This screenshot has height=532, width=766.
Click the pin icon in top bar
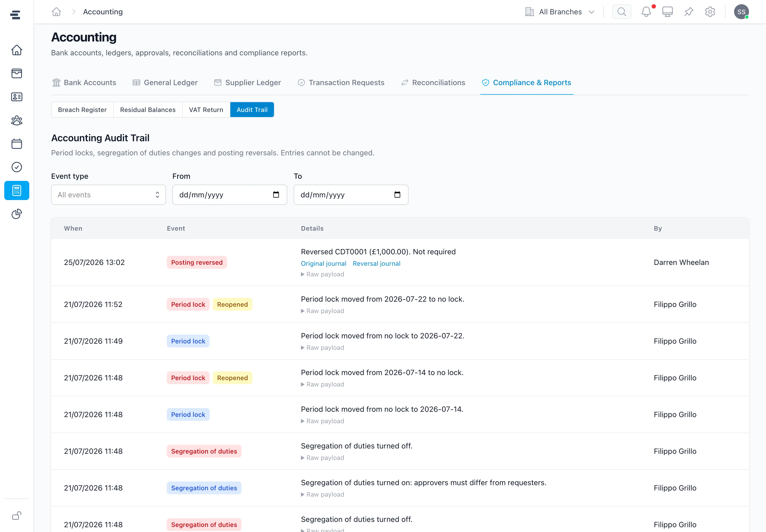(689, 12)
